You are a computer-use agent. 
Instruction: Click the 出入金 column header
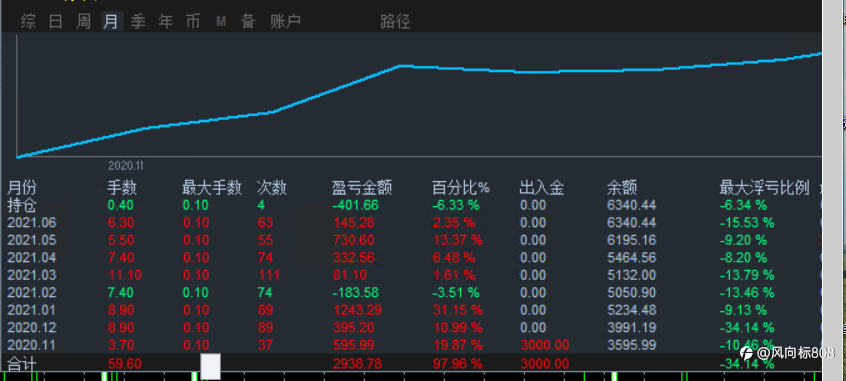(x=542, y=188)
